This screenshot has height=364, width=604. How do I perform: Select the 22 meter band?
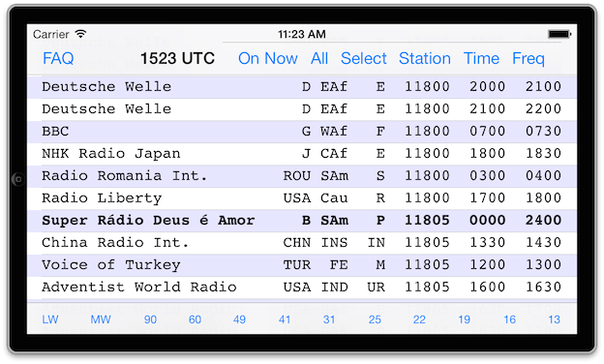[x=419, y=319]
